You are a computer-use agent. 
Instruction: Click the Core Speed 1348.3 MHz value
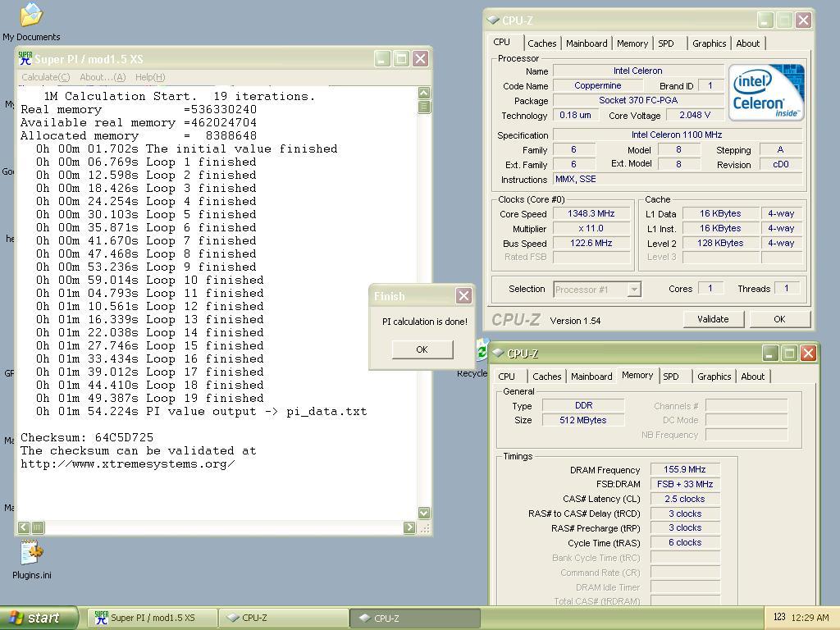click(591, 213)
